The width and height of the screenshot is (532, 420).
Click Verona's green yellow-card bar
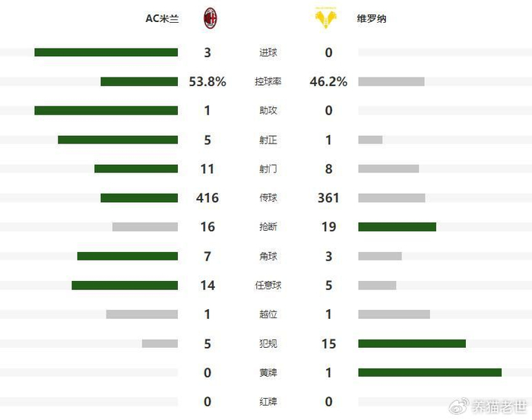pyautogui.click(x=429, y=372)
